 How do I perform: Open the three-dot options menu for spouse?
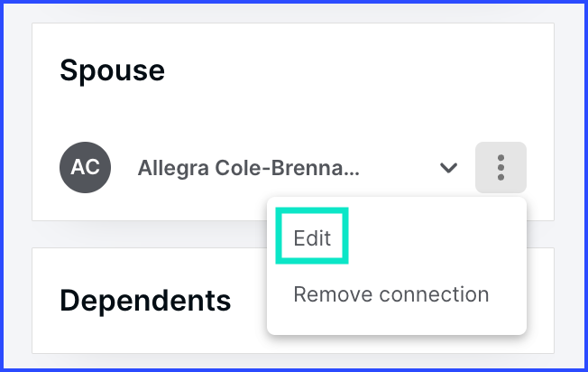point(501,167)
